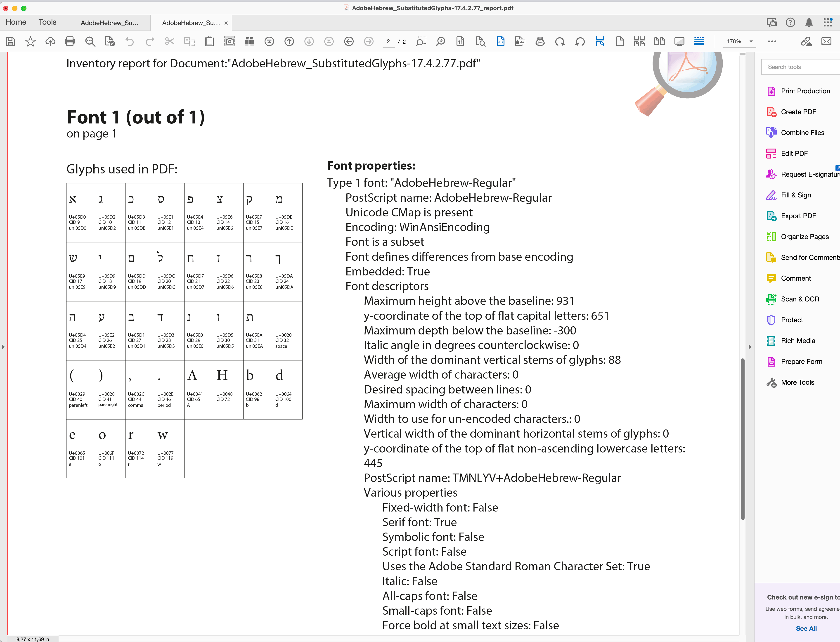Click More Tools in sidebar
The height and width of the screenshot is (642, 840).
(797, 383)
